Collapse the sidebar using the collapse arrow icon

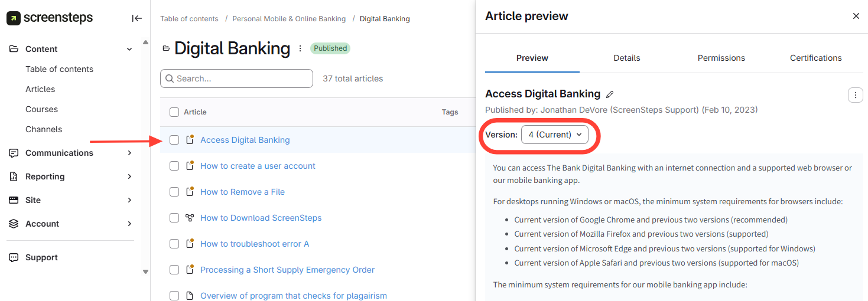(136, 18)
